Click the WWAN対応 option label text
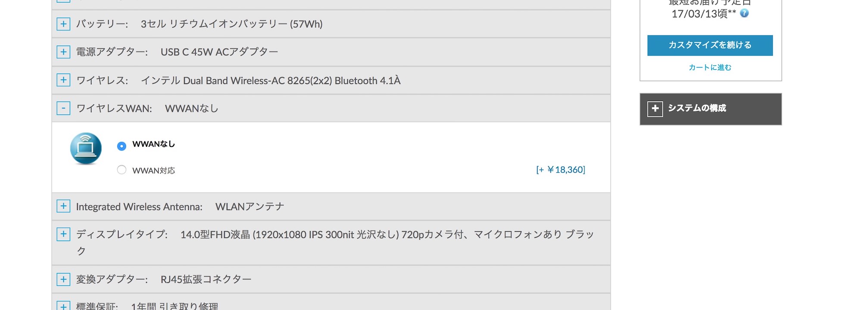This screenshot has height=310, width=868. 153,170
